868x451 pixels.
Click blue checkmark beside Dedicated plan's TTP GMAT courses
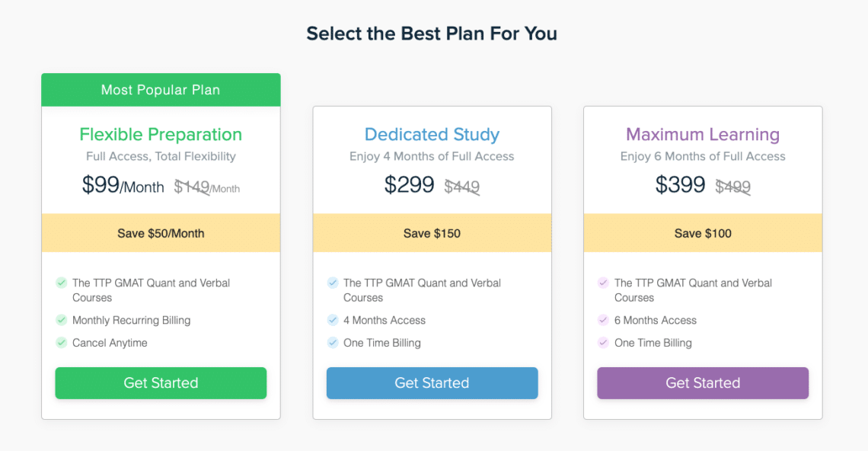point(333,283)
